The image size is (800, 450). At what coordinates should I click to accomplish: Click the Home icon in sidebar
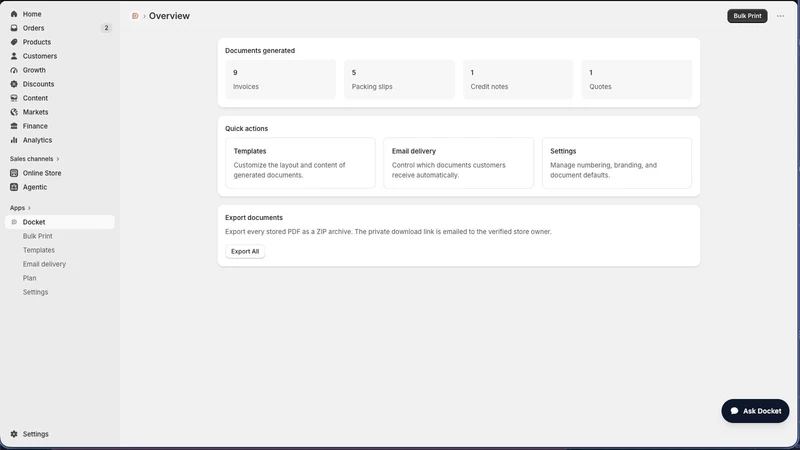(14, 14)
